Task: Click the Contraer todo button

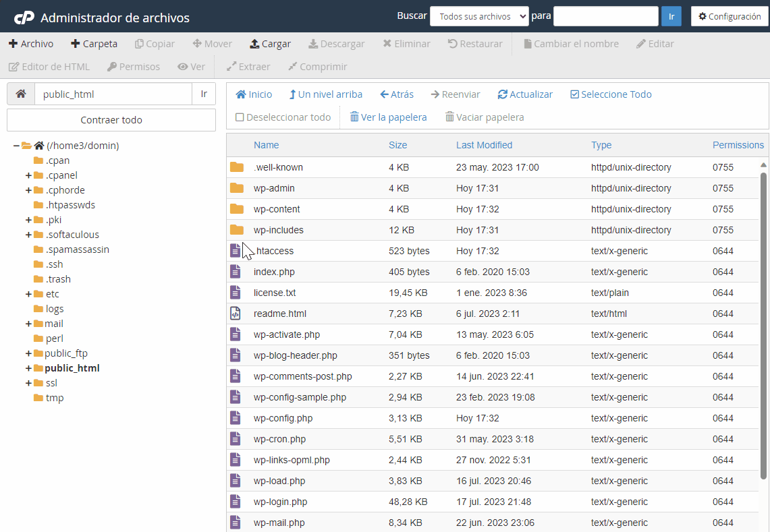Action: [x=111, y=120]
